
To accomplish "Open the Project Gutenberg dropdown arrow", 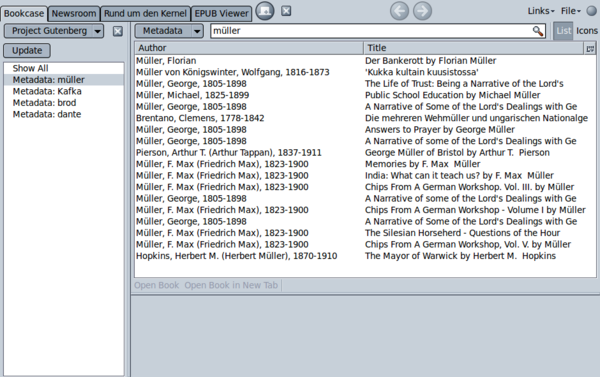I will pyautogui.click(x=98, y=31).
